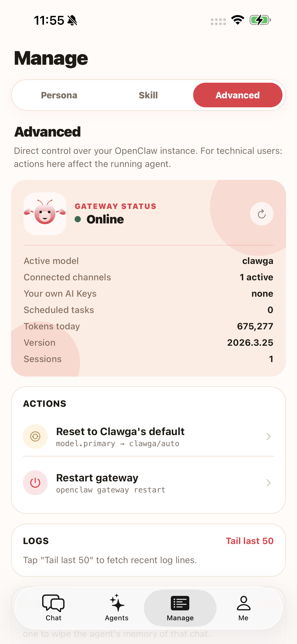The width and height of the screenshot is (297, 644).
Task: Switch to the Persona tab
Action: [x=59, y=95]
